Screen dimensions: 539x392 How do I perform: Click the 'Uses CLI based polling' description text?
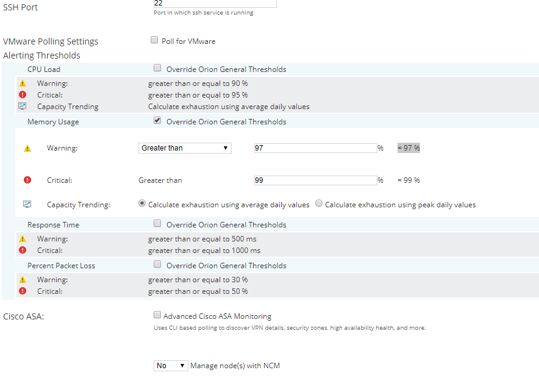(290, 328)
